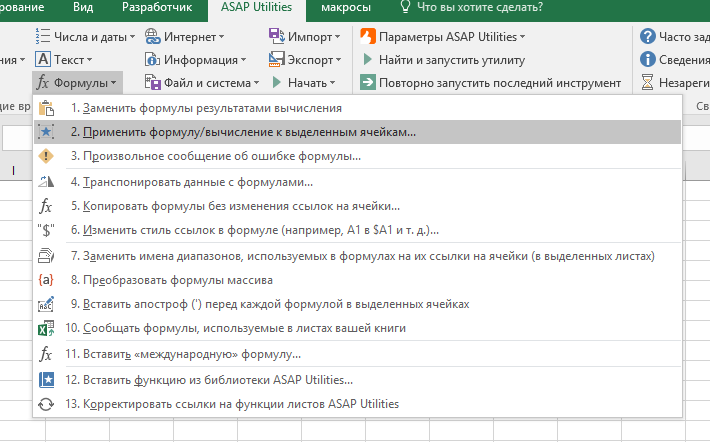Screen dimensions: 710x442
Task: Click the "$" icon for changing reference style
Action: 46,230
